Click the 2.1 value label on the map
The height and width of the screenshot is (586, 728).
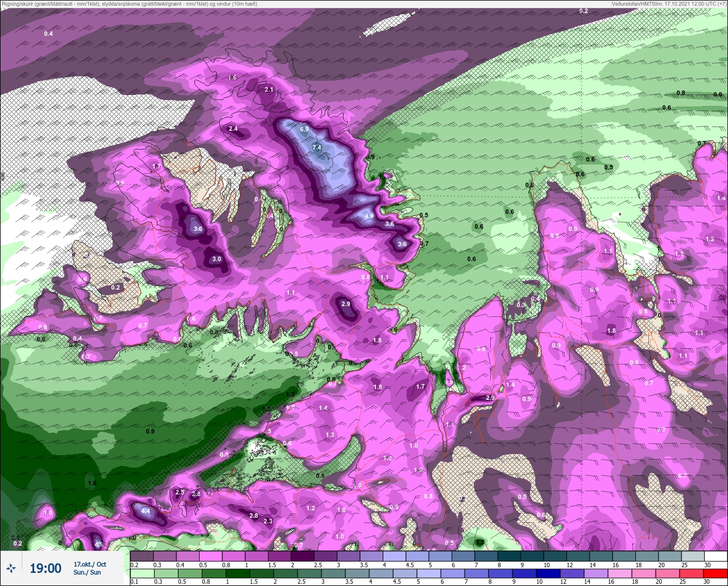[269, 89]
